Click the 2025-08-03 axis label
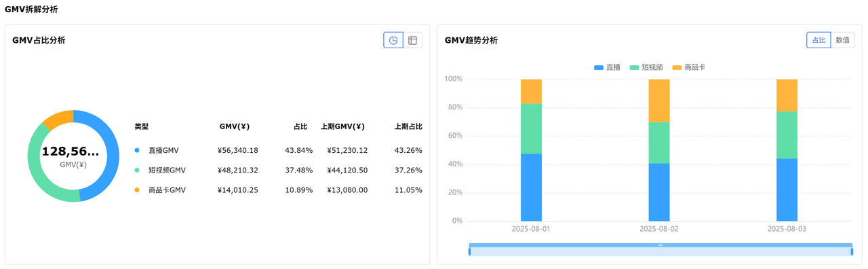Screen dimensions: 868x269 point(787,229)
